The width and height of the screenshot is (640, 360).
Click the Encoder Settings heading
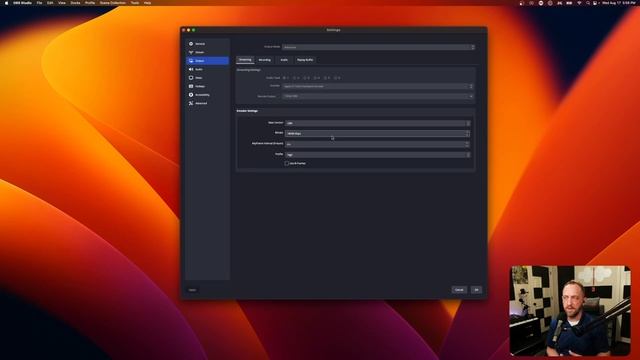[x=247, y=111]
